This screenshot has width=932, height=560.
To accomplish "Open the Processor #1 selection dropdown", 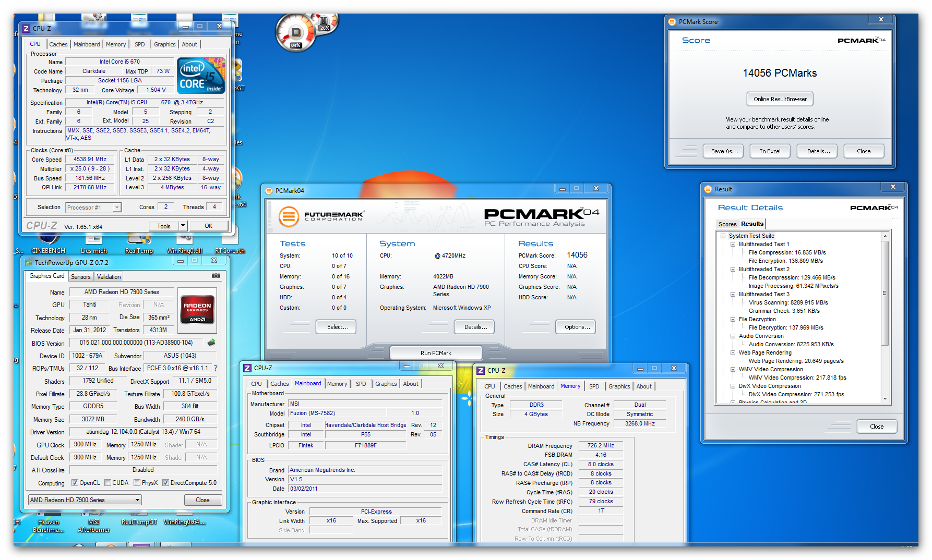I will 117,208.
